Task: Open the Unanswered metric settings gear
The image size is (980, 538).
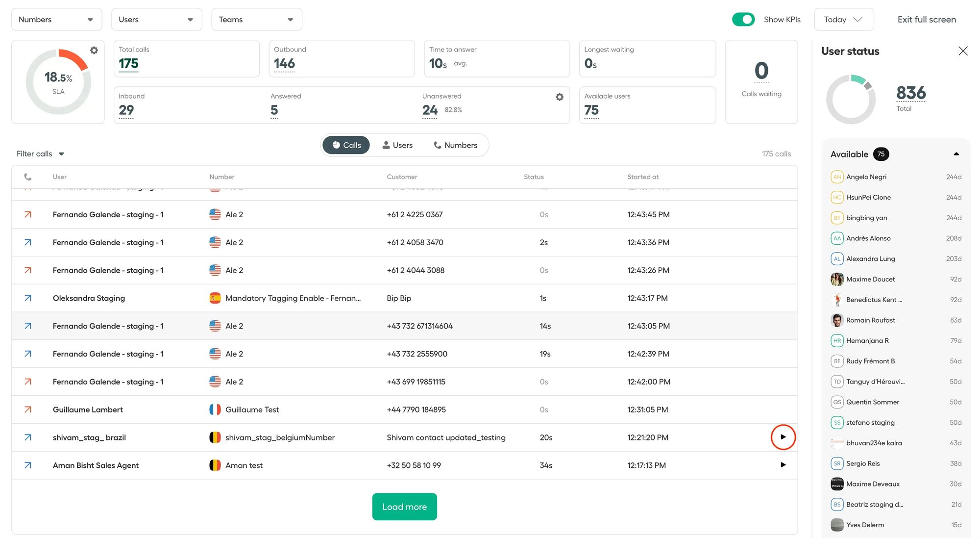Action: click(x=560, y=97)
